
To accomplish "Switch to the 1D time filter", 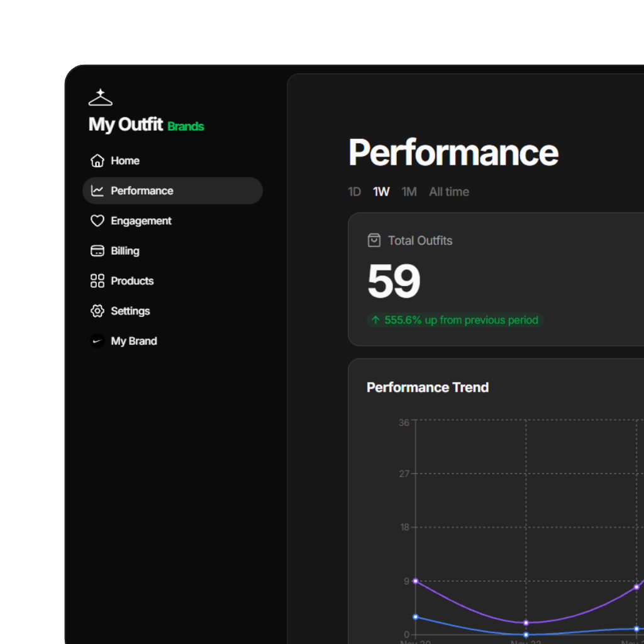I will pyautogui.click(x=354, y=192).
